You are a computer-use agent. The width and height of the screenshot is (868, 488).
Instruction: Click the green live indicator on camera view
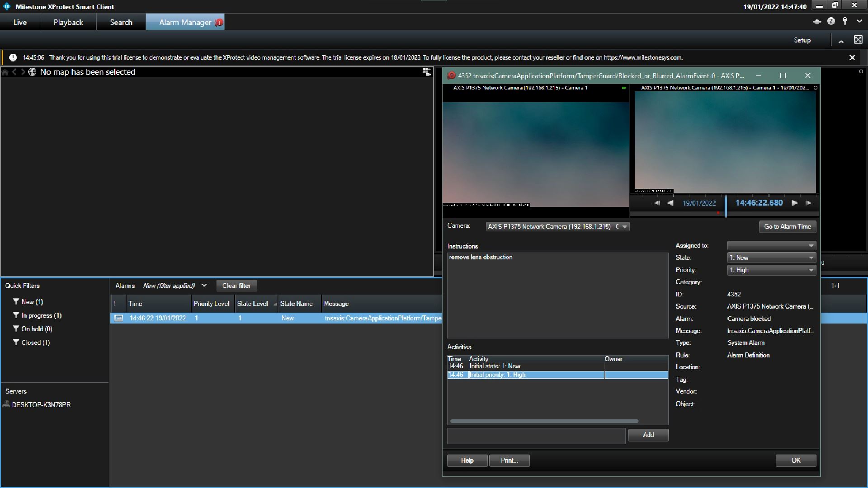tap(624, 88)
